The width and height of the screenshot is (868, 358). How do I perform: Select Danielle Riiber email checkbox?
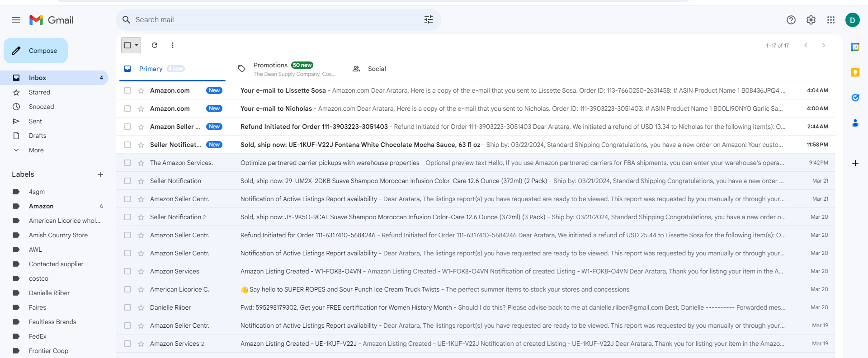127,307
